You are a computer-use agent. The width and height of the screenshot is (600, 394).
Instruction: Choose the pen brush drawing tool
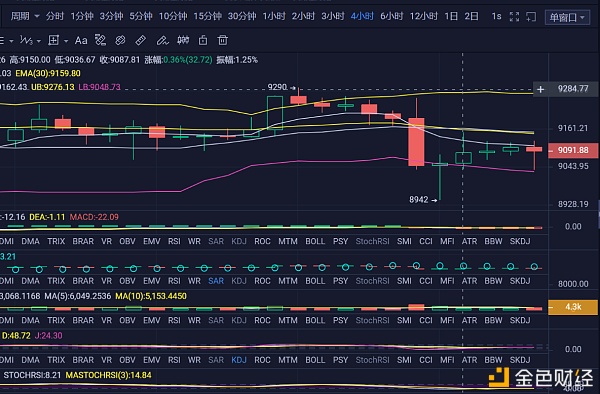coord(162,40)
